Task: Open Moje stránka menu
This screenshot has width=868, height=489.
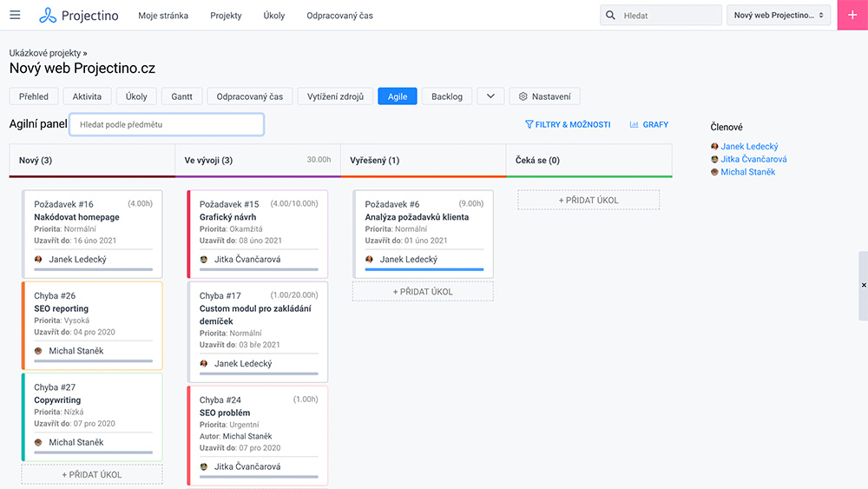Action: click(163, 16)
